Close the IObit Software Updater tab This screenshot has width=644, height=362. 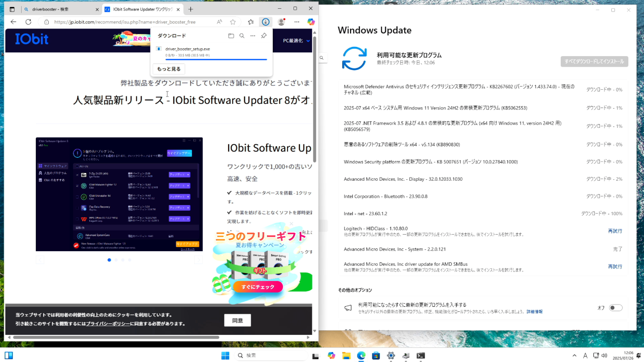pos(178,9)
